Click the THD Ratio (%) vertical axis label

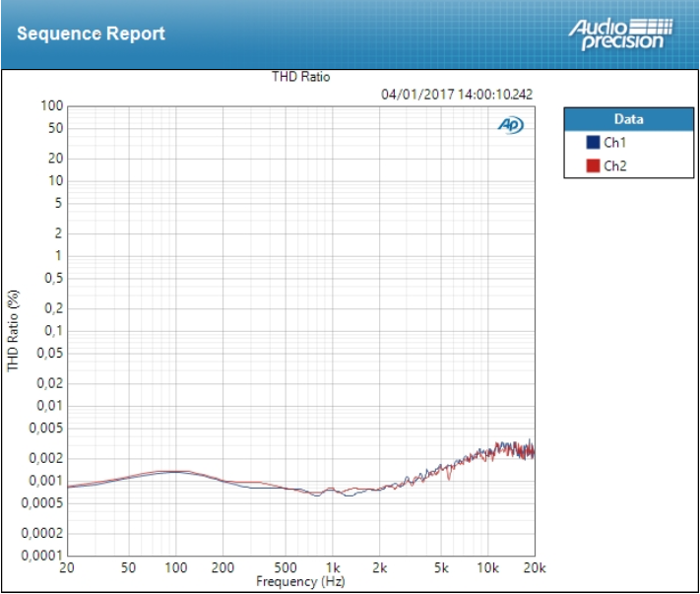click(14, 330)
